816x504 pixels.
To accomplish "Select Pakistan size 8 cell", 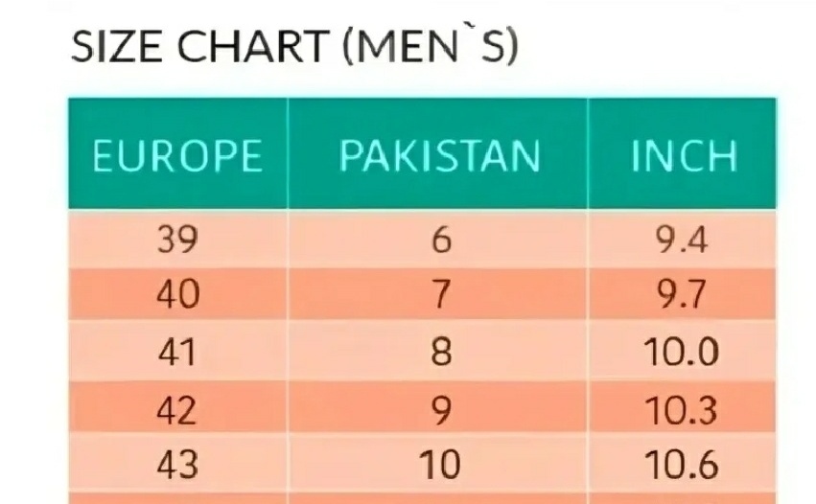I will coord(438,351).
